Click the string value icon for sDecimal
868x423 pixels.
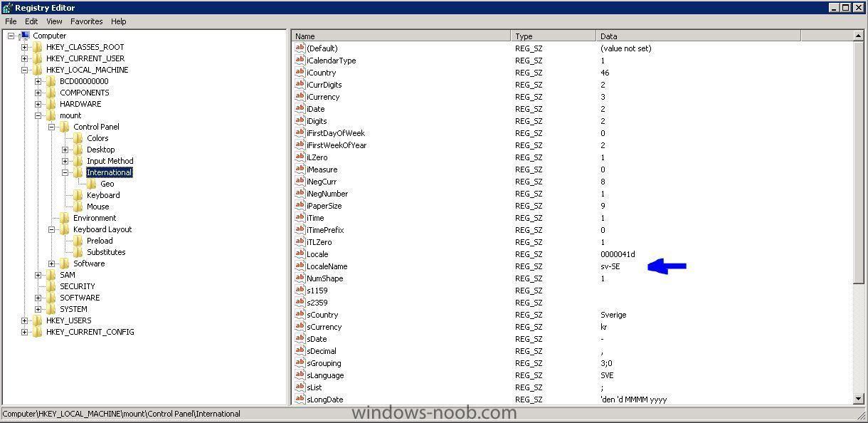point(300,351)
